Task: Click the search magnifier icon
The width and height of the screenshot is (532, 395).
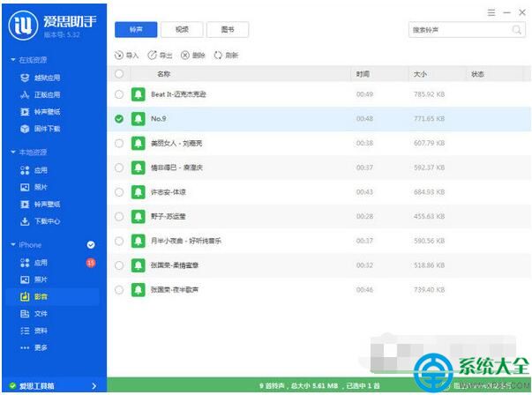Action: (517, 30)
